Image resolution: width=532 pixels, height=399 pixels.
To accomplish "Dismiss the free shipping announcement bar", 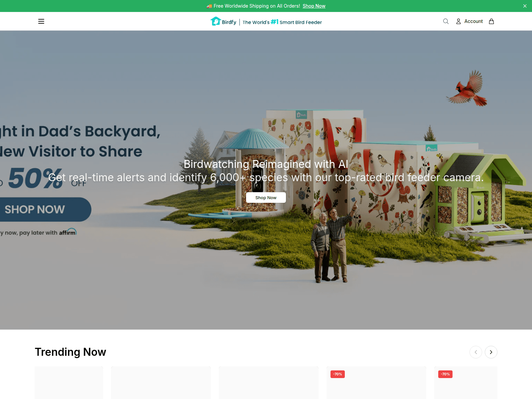I will pyautogui.click(x=525, y=6).
